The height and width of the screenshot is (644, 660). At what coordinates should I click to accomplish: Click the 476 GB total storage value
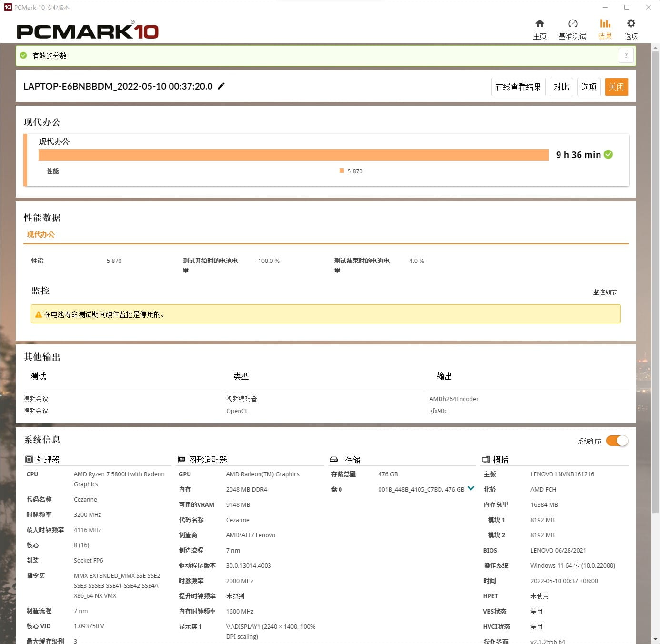coord(388,474)
